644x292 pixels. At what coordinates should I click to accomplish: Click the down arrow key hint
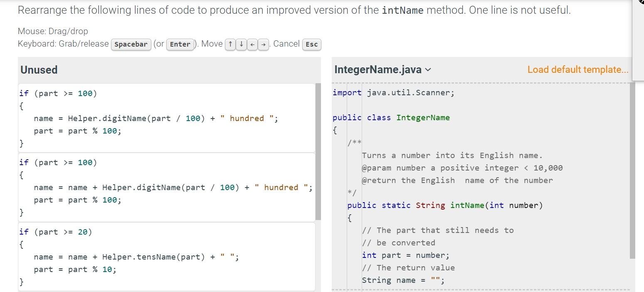[241, 45]
